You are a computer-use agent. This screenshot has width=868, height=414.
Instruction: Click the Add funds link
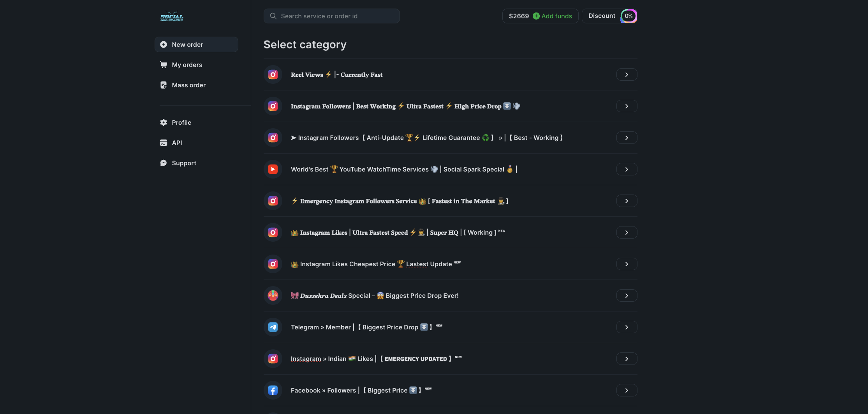pyautogui.click(x=556, y=16)
